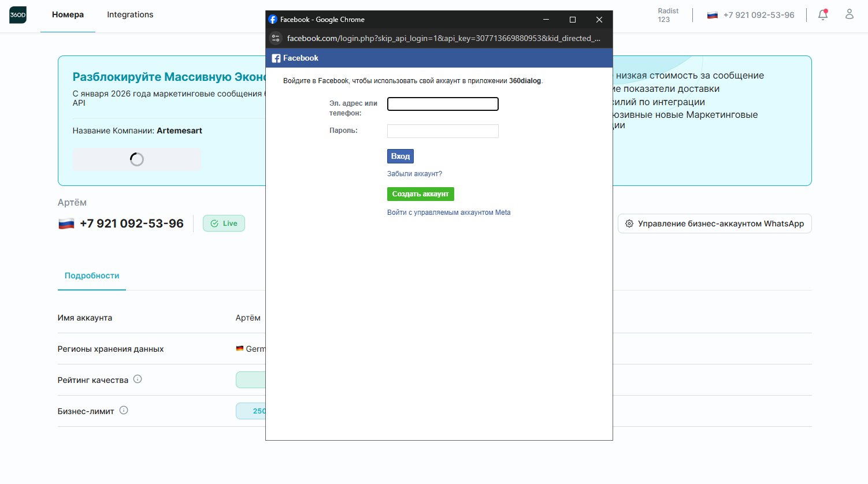The height and width of the screenshot is (484, 868).
Task: Click the Facebook logo in blue header
Action: (x=276, y=58)
